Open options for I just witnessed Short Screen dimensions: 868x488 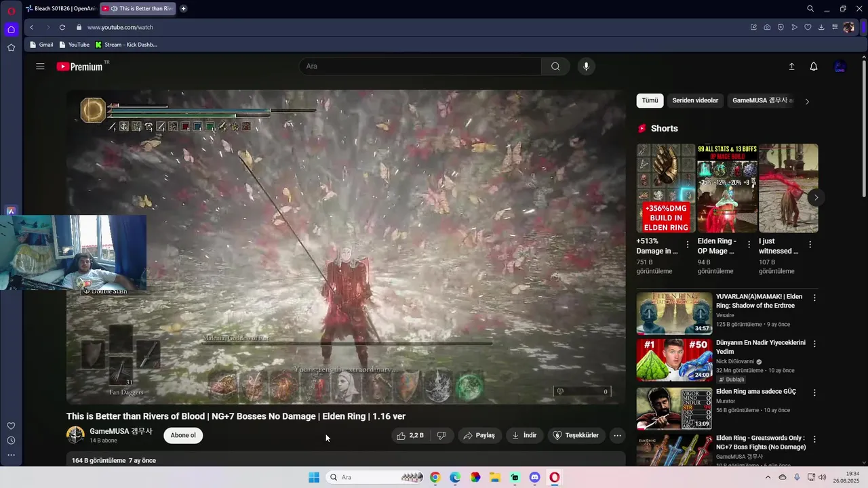[810, 245]
